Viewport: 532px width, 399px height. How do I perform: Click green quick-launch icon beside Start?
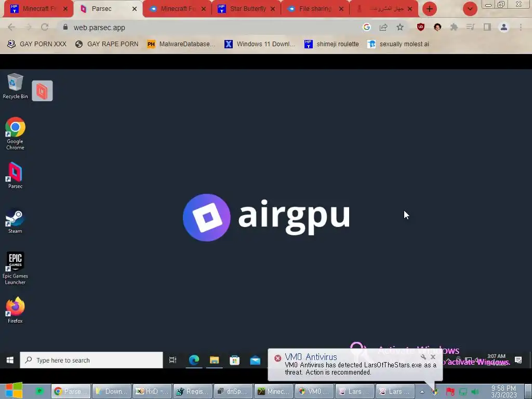[39, 391]
